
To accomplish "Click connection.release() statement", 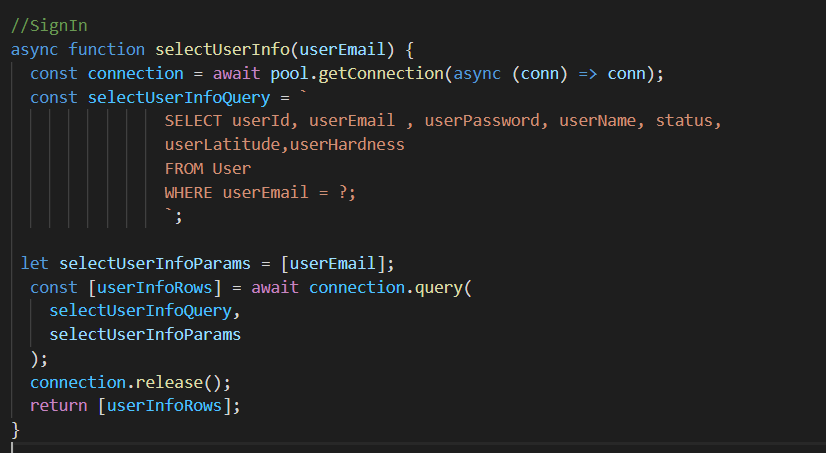I will coord(130,382).
